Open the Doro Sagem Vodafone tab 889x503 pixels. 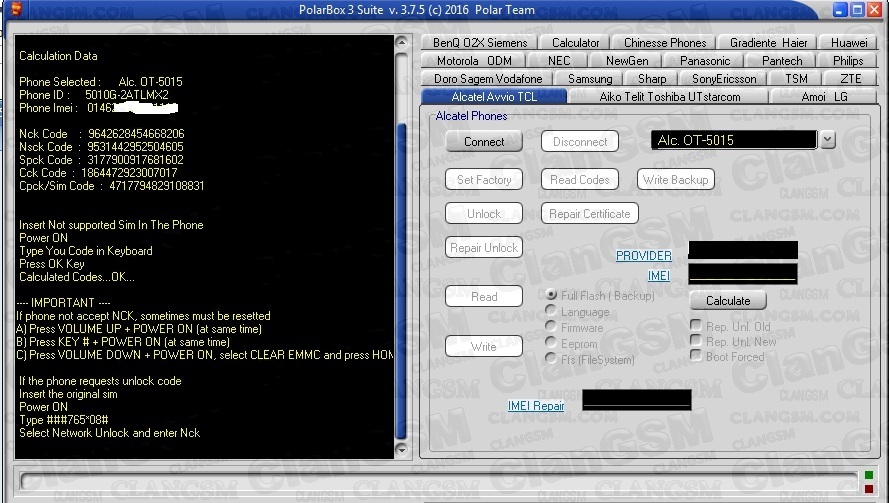pos(488,79)
